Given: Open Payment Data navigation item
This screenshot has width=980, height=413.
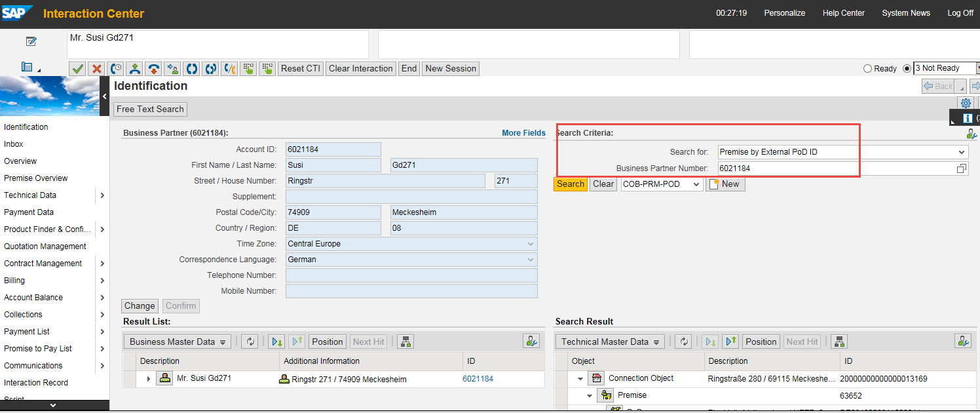Looking at the screenshot, I should click(29, 212).
